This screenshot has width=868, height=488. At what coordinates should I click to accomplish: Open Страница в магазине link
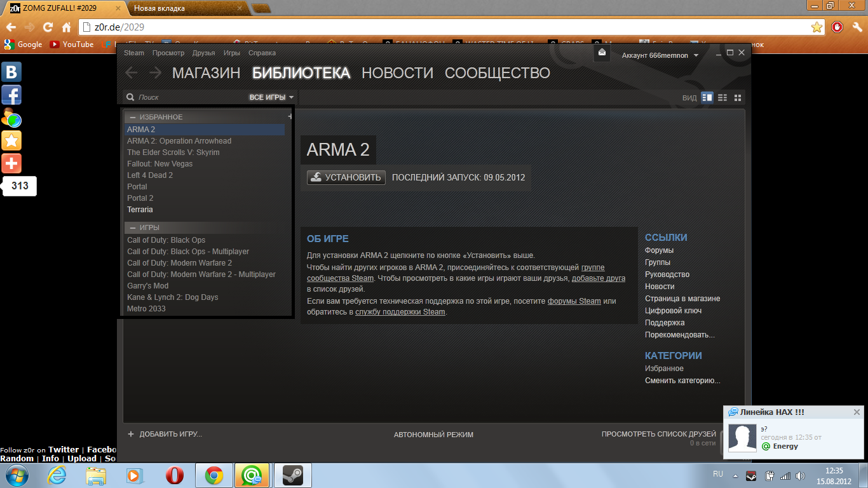click(682, 299)
